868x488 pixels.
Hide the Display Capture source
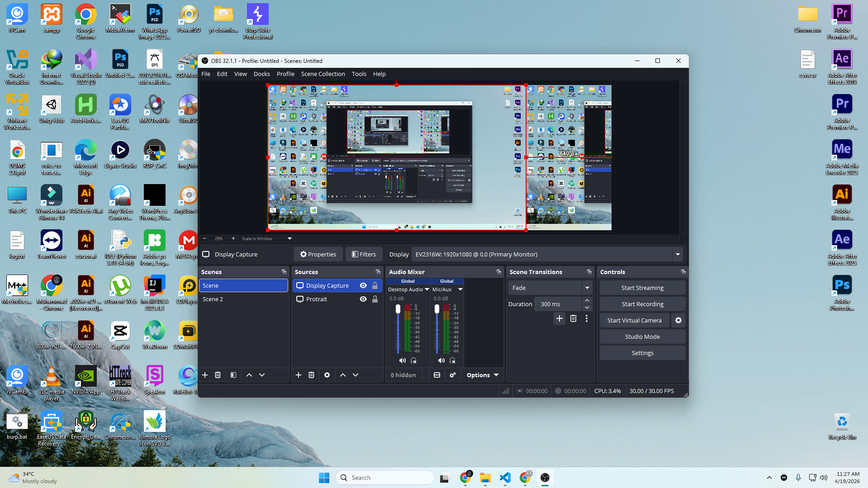[x=363, y=285]
